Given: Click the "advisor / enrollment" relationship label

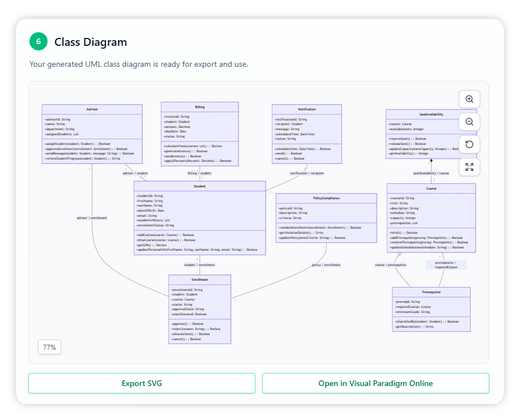Looking at the screenshot, I should 92,217.
